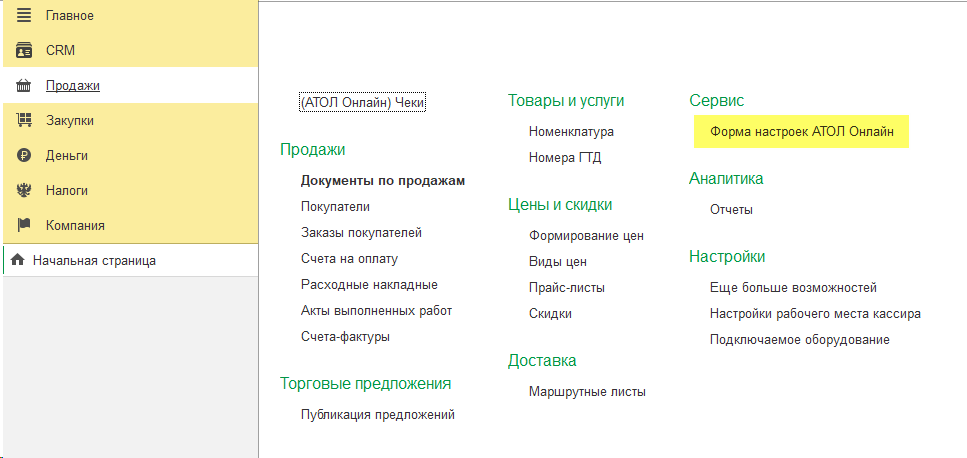This screenshot has width=967, height=458.
Task: Click the flag icon for Компания
Action: (x=23, y=225)
